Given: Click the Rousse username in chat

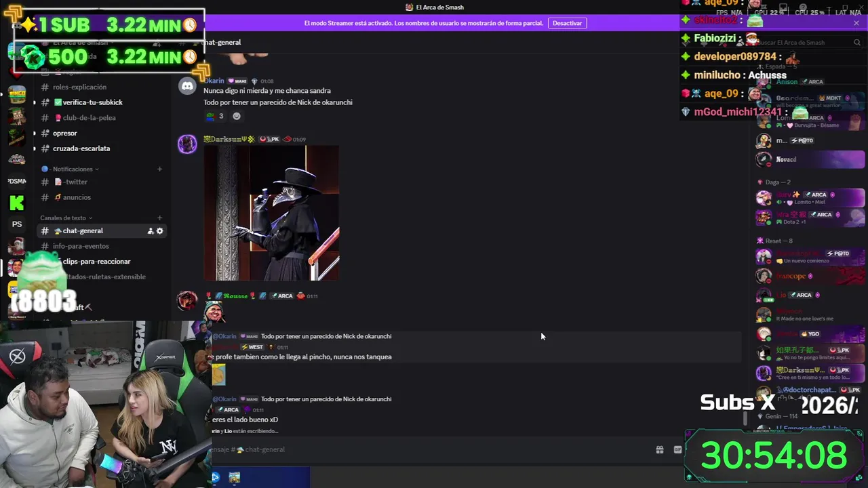Looking at the screenshot, I should (x=235, y=296).
